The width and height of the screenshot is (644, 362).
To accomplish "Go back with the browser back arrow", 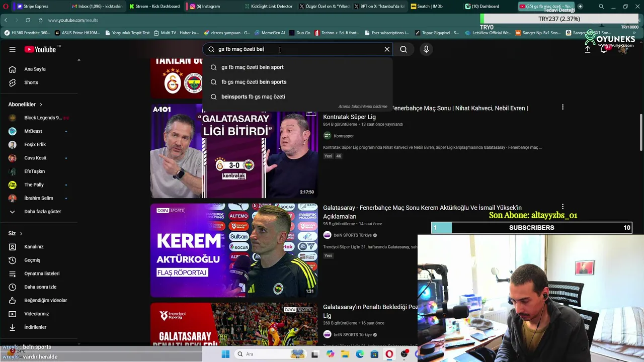I will tap(6, 20).
